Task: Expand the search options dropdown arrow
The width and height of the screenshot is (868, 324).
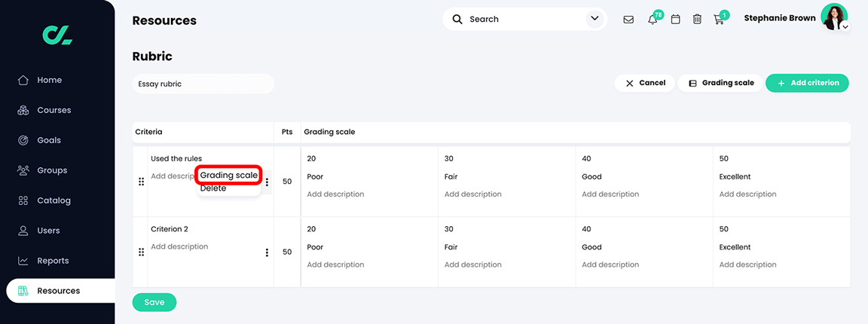Action: coord(594,19)
